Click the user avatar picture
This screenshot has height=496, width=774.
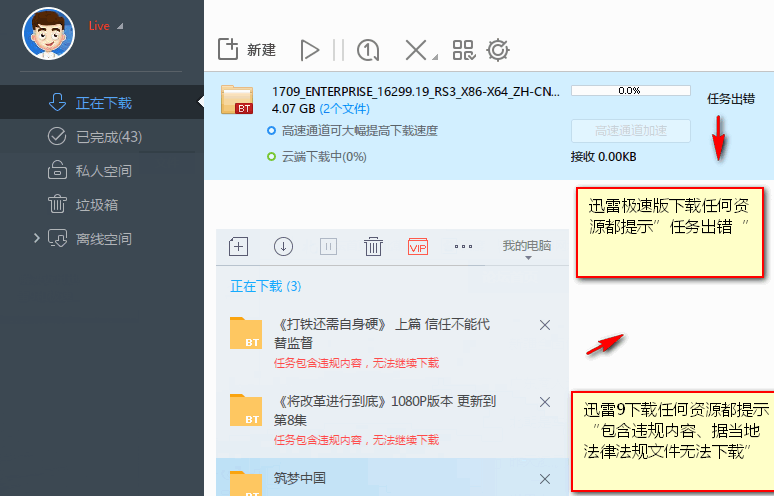pos(48,33)
